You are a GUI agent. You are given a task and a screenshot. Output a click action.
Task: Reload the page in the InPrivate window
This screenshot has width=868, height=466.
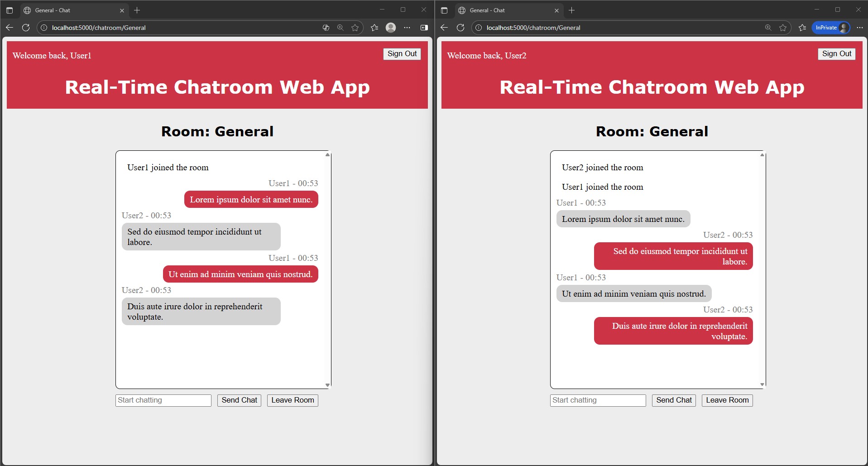(460, 28)
